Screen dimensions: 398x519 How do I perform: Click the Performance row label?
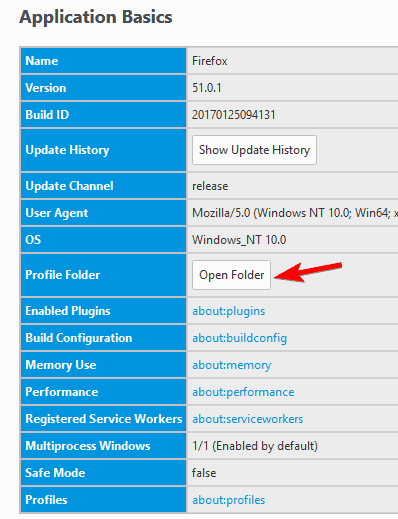click(x=62, y=392)
